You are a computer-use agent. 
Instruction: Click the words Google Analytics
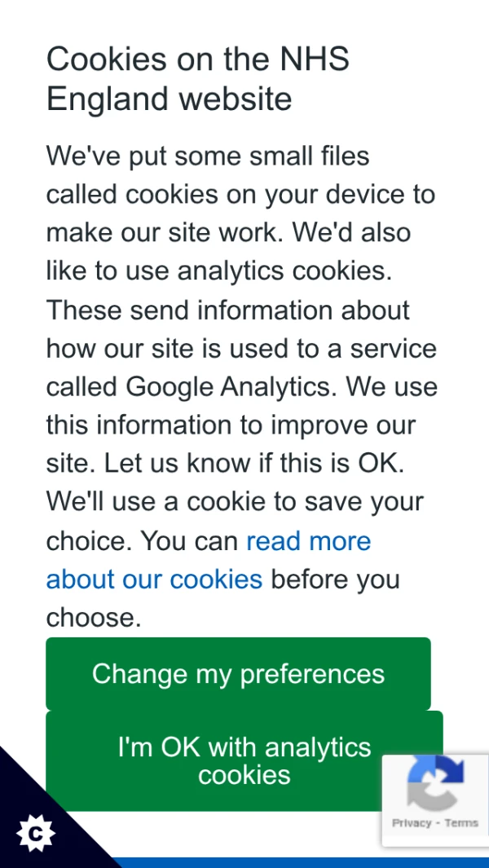pyautogui.click(x=228, y=387)
